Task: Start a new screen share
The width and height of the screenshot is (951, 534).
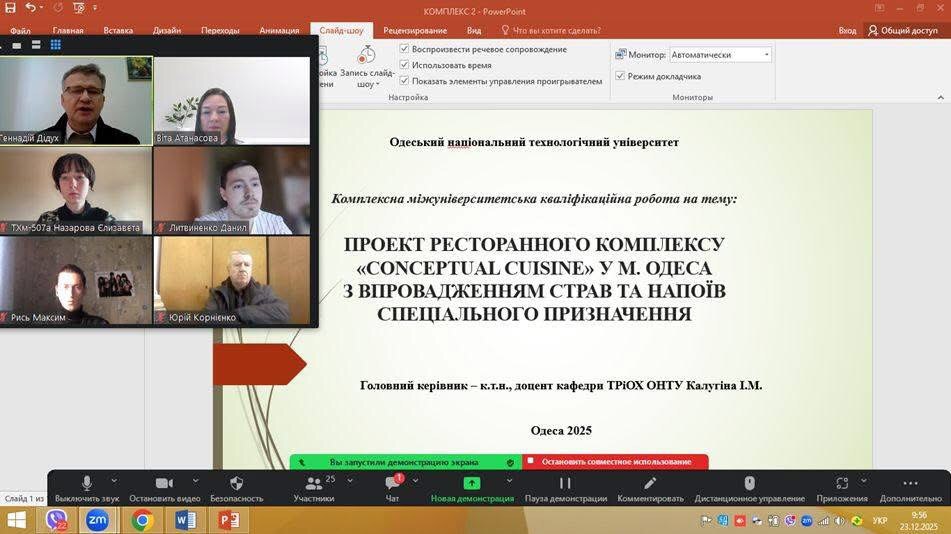Action: 471,484
